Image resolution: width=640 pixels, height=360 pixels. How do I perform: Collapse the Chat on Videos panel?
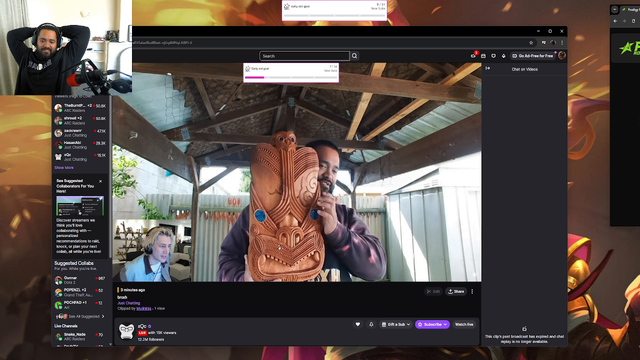488,68
